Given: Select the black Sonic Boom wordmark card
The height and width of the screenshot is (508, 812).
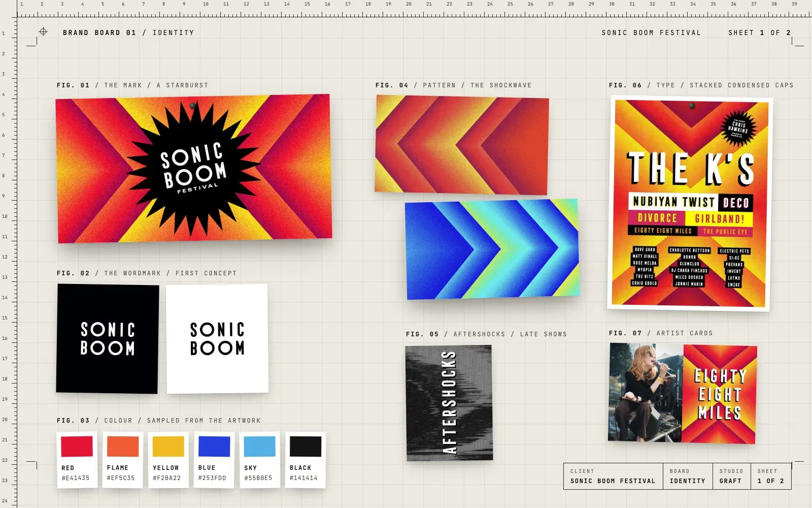Looking at the screenshot, I should click(x=108, y=338).
